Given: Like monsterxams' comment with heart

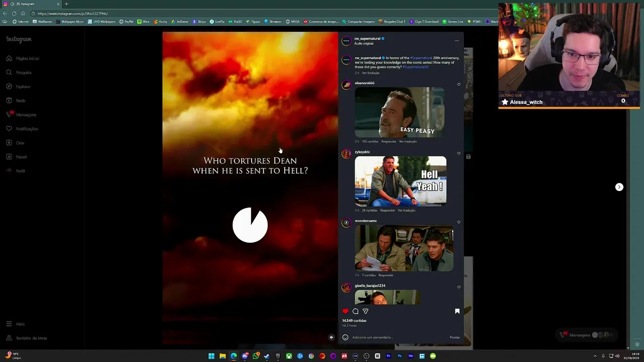Looking at the screenshot, I should click(458, 222).
